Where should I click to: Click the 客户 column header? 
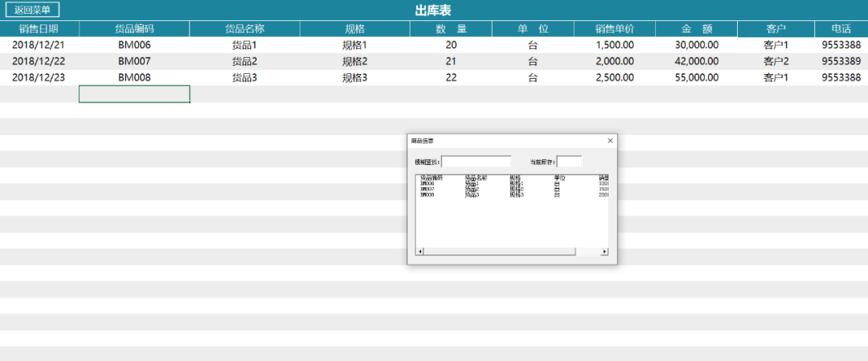click(776, 29)
